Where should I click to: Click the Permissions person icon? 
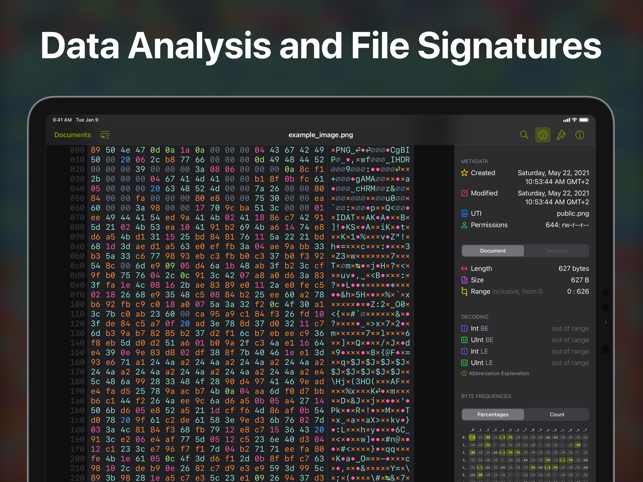point(464,225)
